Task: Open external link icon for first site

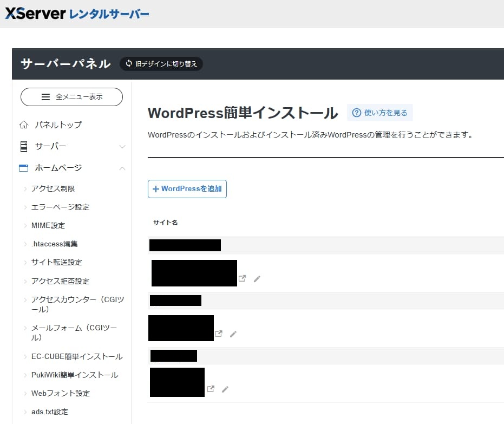Action: pyautogui.click(x=243, y=278)
